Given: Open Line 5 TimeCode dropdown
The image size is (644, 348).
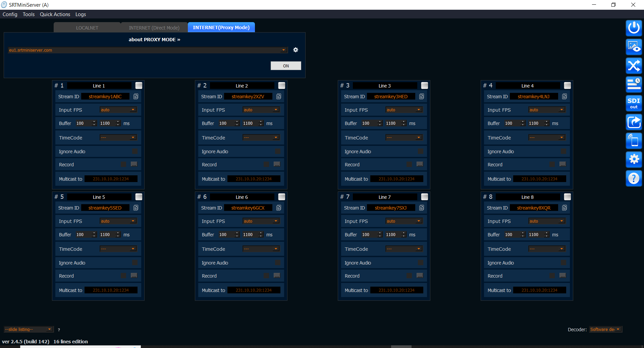Looking at the screenshot, I should pos(118,249).
